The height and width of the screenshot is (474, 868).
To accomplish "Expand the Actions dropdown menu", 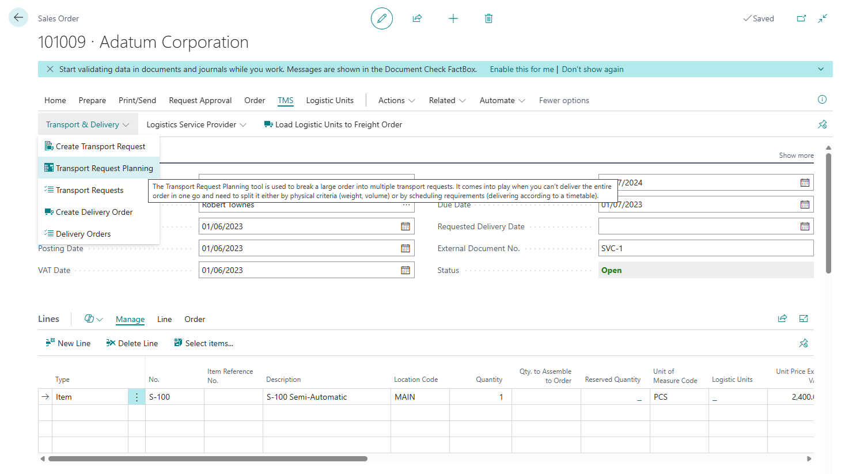I will [396, 100].
